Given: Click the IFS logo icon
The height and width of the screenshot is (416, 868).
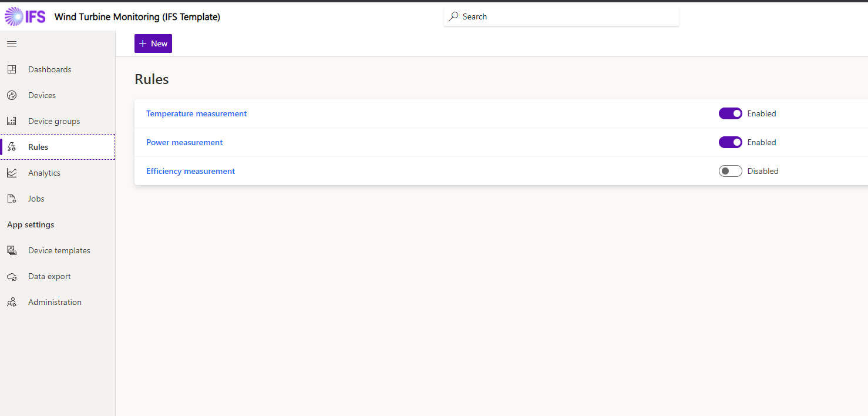Looking at the screenshot, I should (25, 16).
